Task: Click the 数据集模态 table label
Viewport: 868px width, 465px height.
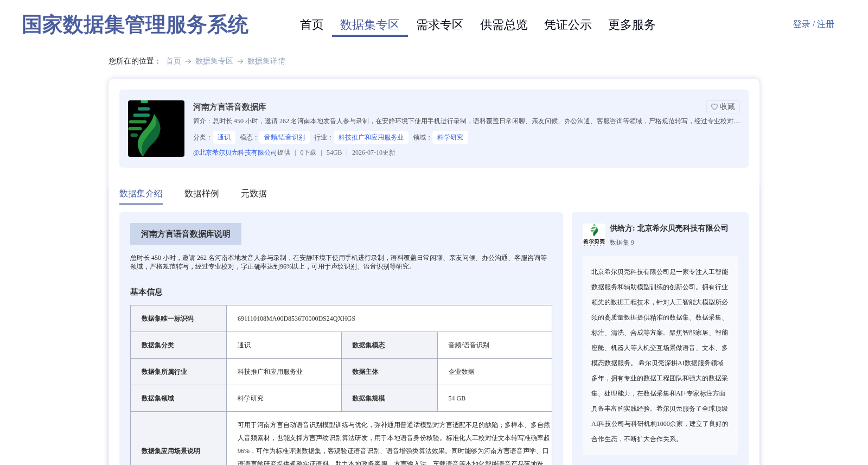Action: [x=368, y=345]
